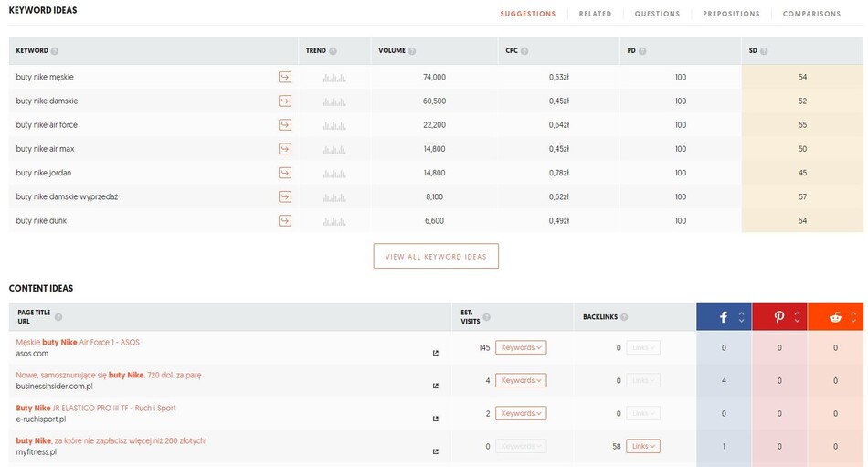Open Męskie buty Nike Air Force 1 link
Image resolution: width=868 pixels, height=467 pixels.
(x=78, y=342)
